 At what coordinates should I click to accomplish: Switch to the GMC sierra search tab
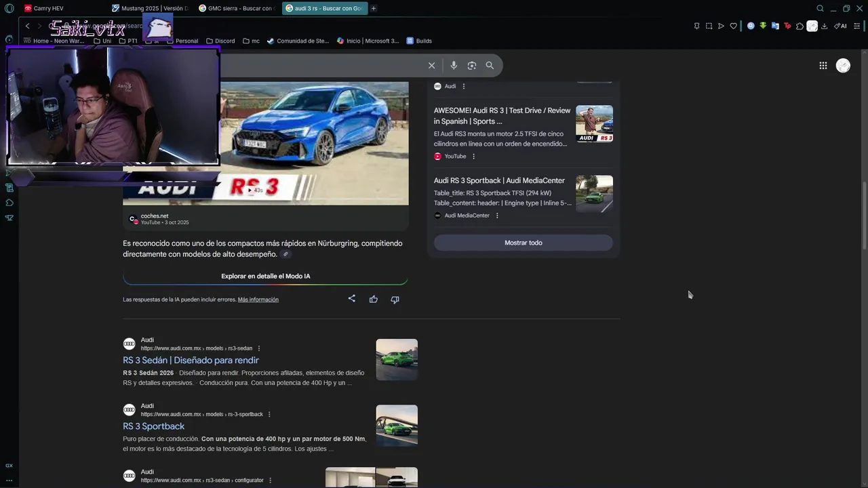click(x=237, y=8)
